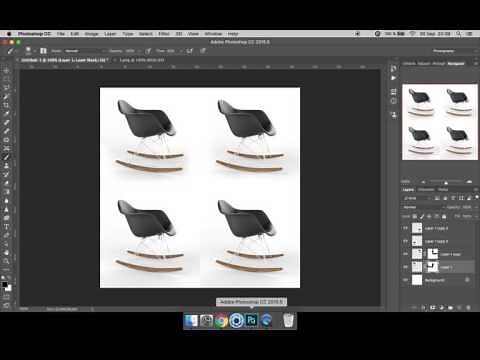Click the background color swatch
Viewport: 480px width, 360px height.
(9, 288)
